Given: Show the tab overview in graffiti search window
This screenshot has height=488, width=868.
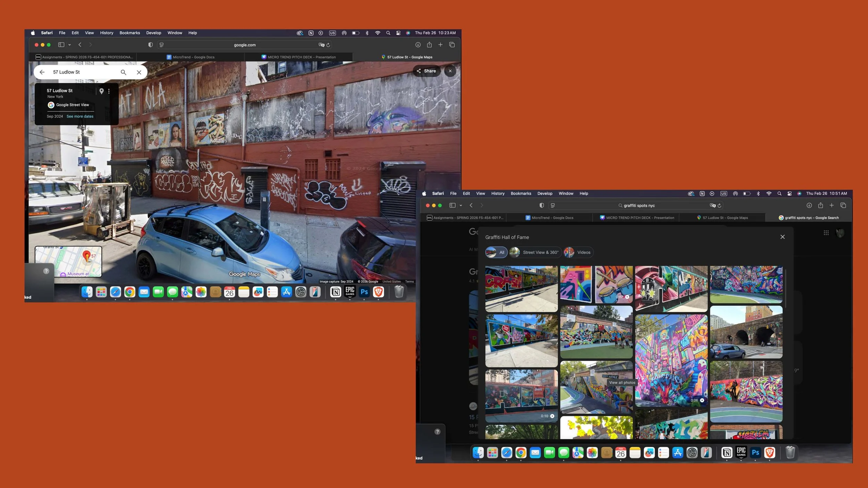Looking at the screenshot, I should point(843,205).
